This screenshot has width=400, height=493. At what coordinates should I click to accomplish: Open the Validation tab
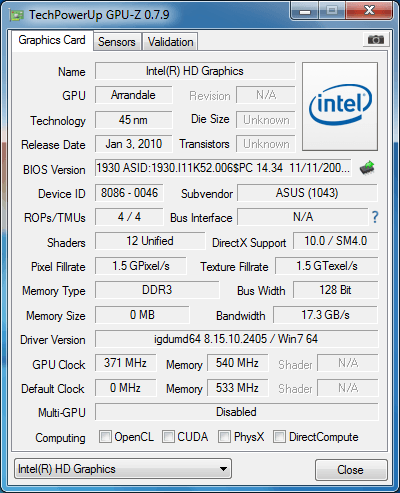pyautogui.click(x=170, y=42)
